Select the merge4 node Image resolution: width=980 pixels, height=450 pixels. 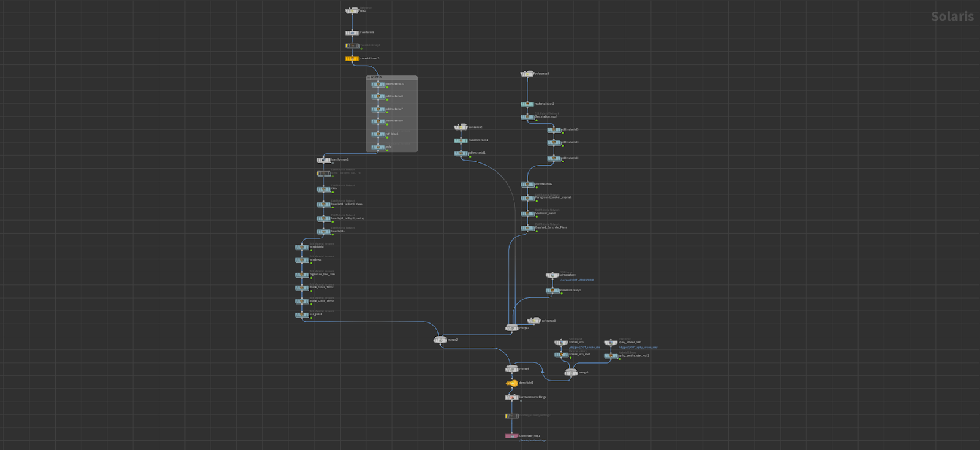pyautogui.click(x=511, y=369)
